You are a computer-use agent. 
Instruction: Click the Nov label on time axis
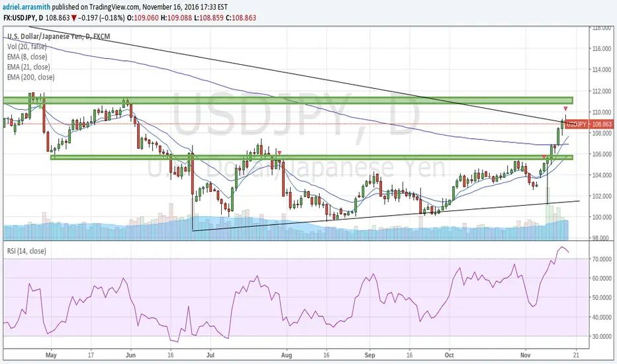(526, 355)
